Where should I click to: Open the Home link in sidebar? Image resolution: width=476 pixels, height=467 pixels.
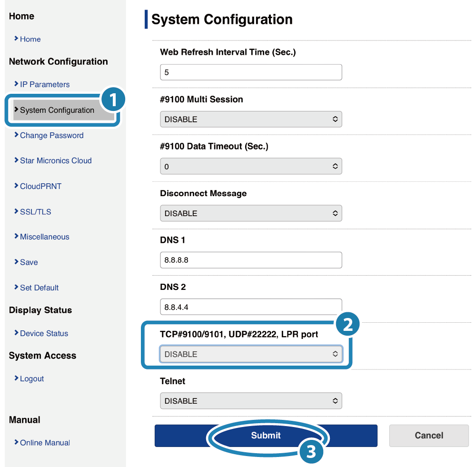pyautogui.click(x=30, y=39)
